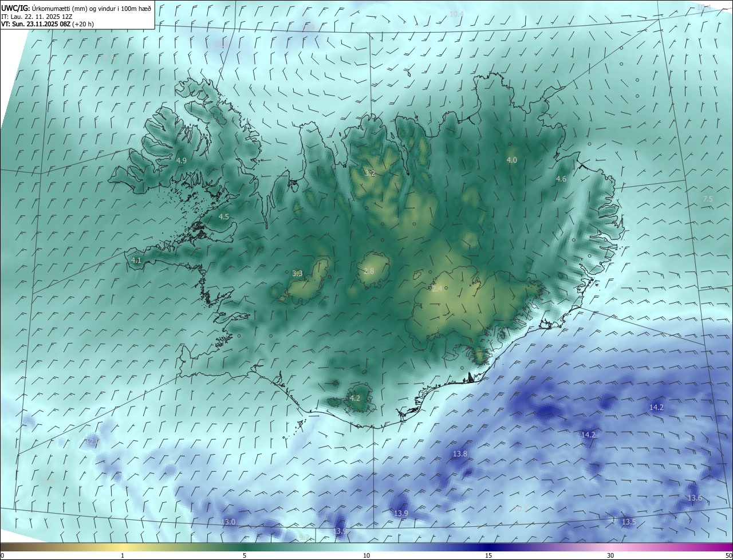The width and height of the screenshot is (733, 560).
Task: Click the color scale label 1
Action: tap(123, 556)
